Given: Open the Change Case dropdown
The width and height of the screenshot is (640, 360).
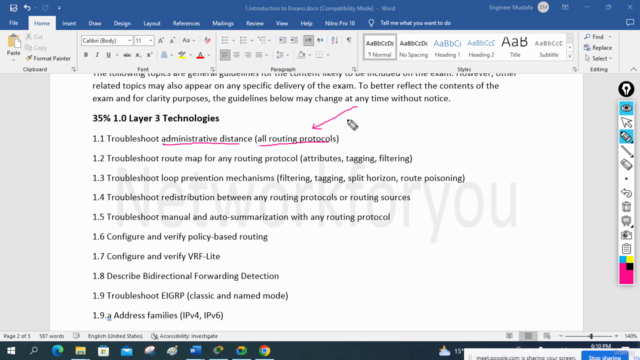Looking at the screenshot, I should coord(188,40).
